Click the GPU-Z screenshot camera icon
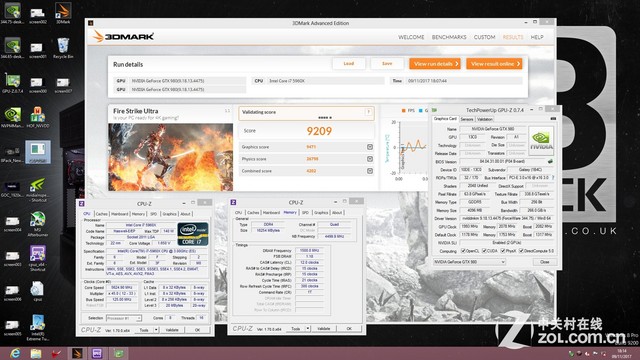The image size is (640, 360). coord(553,119)
